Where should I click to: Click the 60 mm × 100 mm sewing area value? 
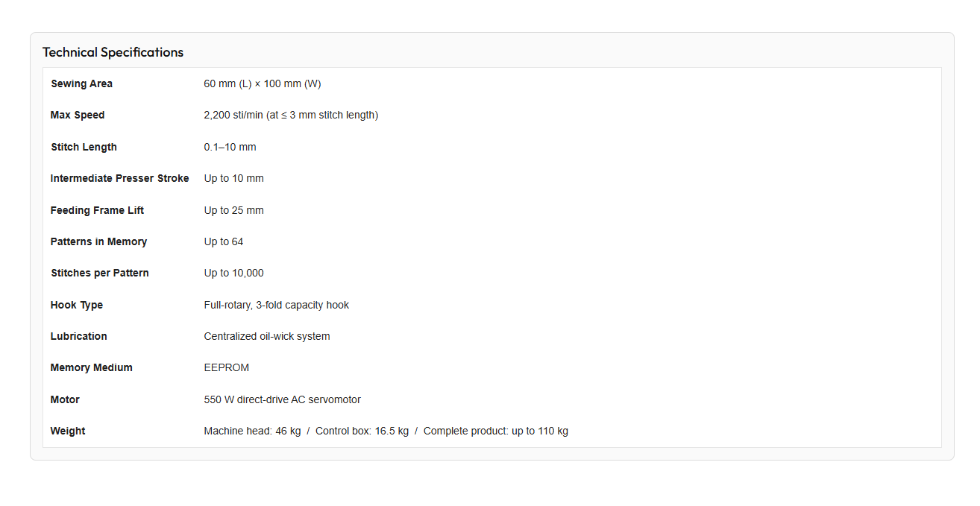[263, 83]
